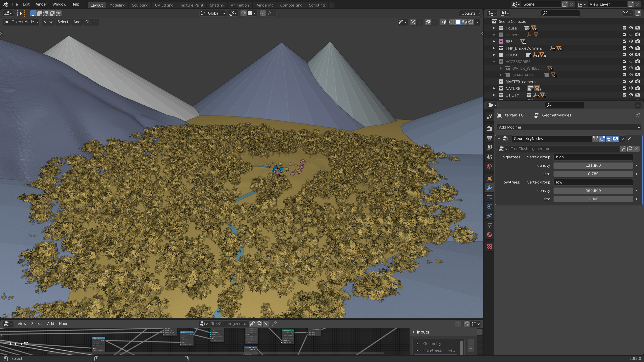
Task: Open the Material Properties tab icon
Action: [489, 235]
